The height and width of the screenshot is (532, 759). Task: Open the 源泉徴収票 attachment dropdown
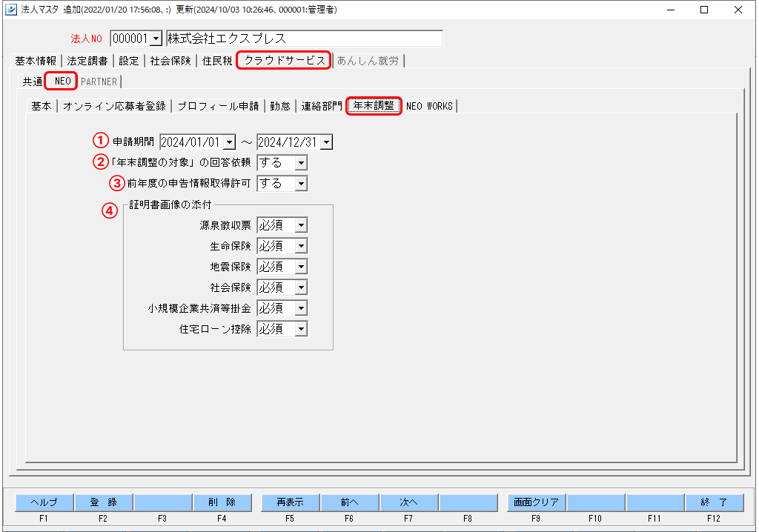click(x=301, y=225)
